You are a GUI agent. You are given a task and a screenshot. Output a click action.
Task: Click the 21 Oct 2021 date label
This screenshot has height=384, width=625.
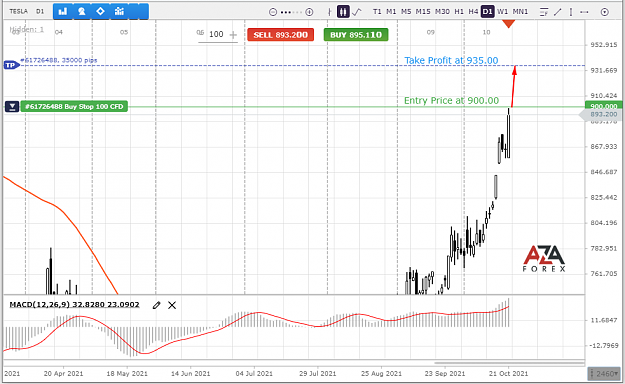(508, 374)
